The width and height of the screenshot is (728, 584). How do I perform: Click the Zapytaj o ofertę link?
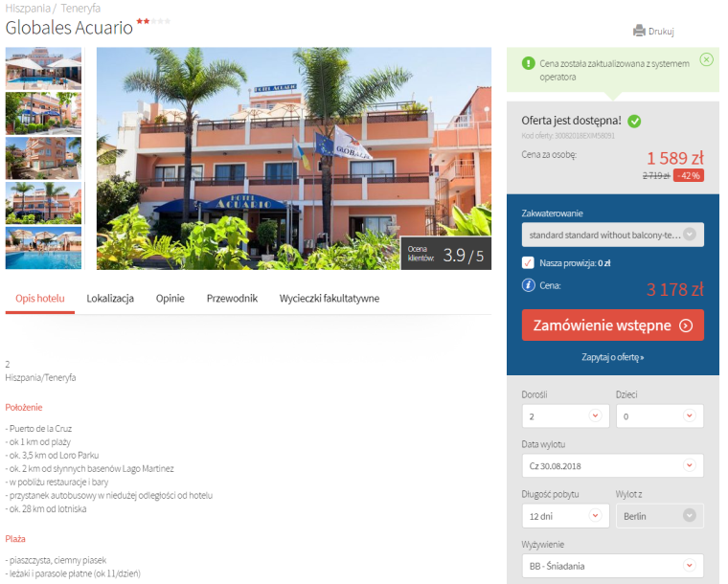[x=612, y=357]
